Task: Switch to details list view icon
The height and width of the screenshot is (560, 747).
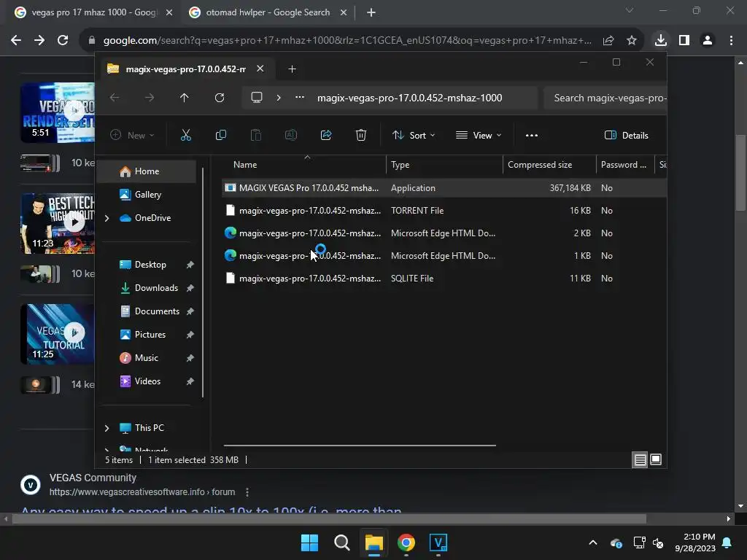Action: [640, 460]
